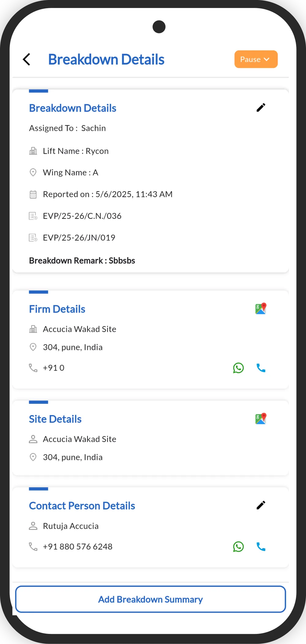Open the Breakdown Details title link
The width and height of the screenshot is (306, 644).
(x=73, y=108)
